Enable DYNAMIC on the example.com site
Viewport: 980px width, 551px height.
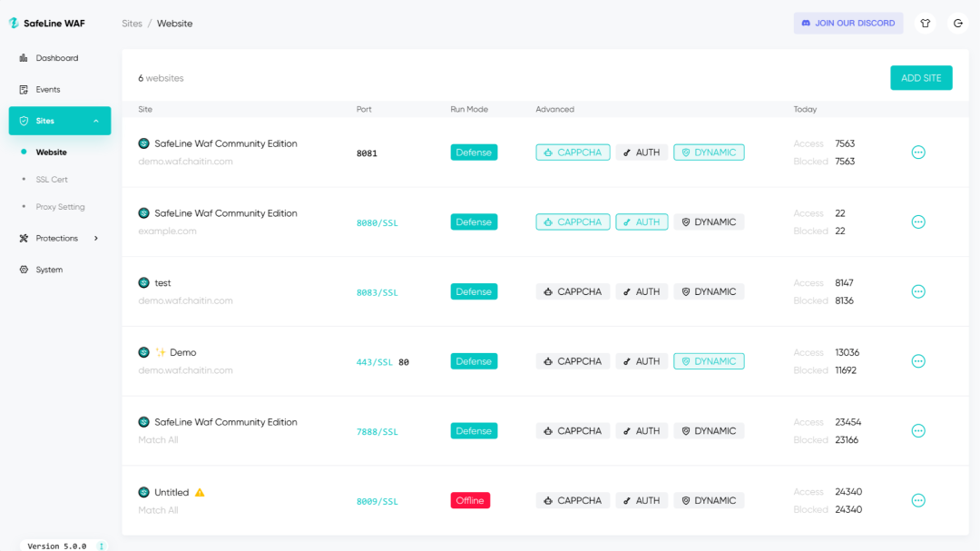(x=709, y=222)
